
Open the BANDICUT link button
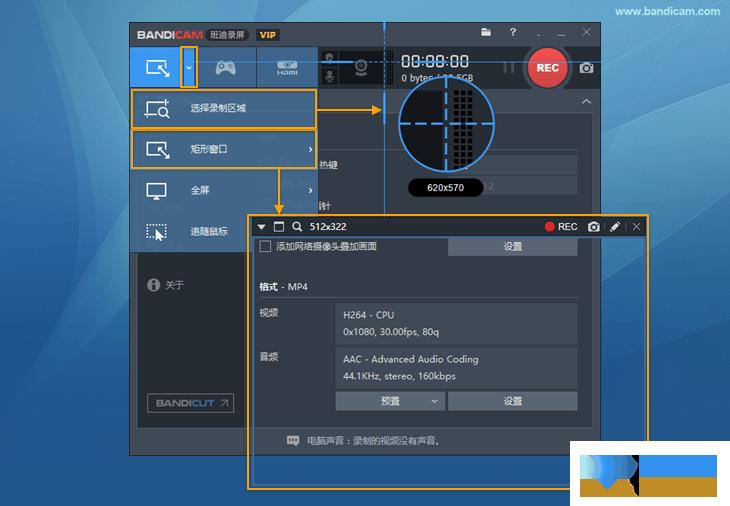click(x=190, y=403)
